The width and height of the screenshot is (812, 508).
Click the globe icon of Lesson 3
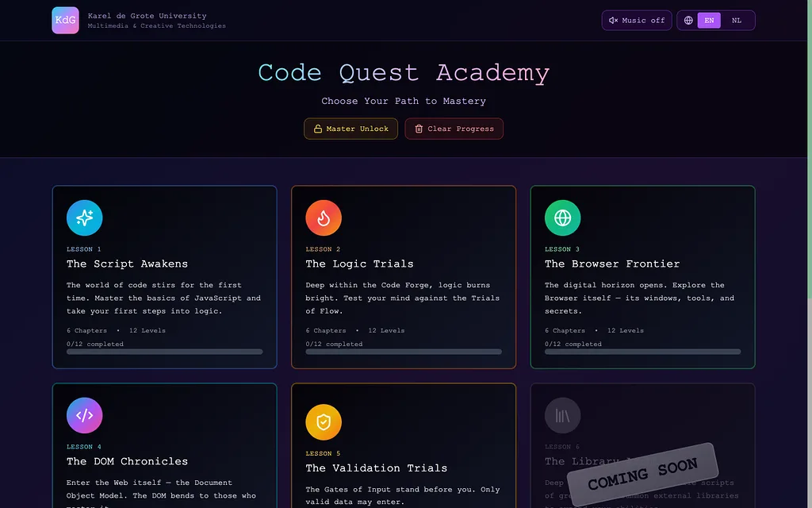pos(562,217)
